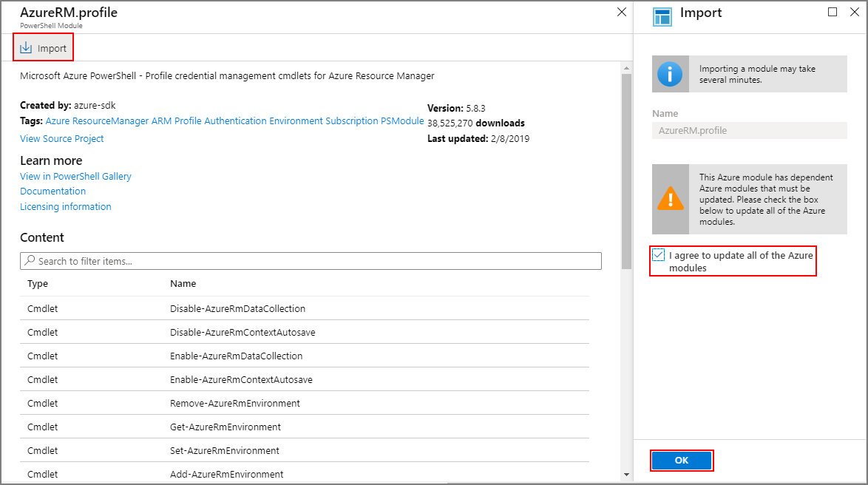The image size is (868, 485).
Task: Click the dependent Azure modules warning message
Action: point(766,200)
